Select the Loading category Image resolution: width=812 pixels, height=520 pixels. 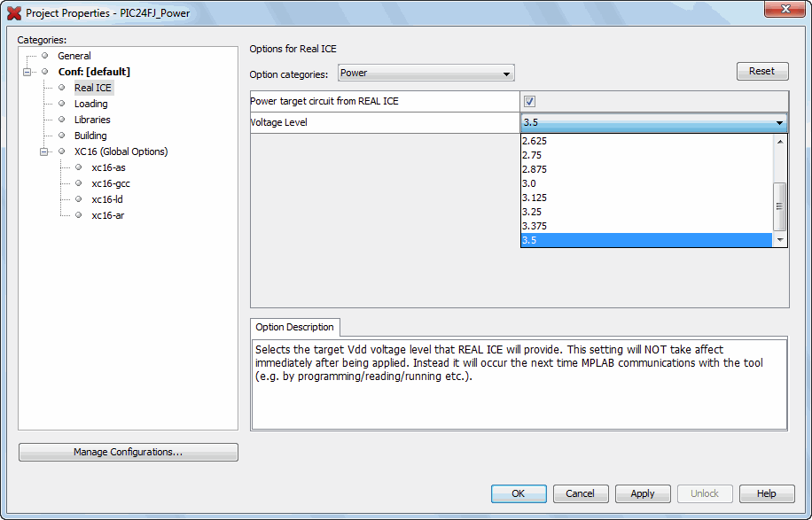click(x=90, y=103)
